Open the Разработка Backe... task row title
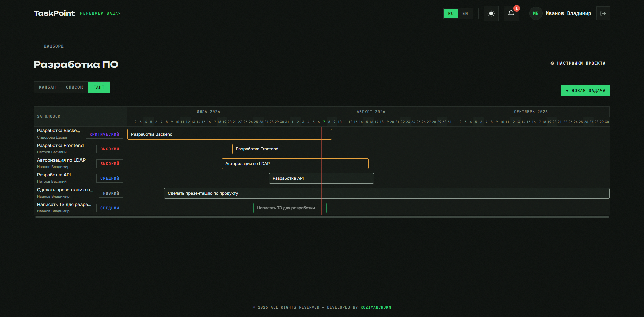Viewport: 644px width, 317px height. pos(58,131)
